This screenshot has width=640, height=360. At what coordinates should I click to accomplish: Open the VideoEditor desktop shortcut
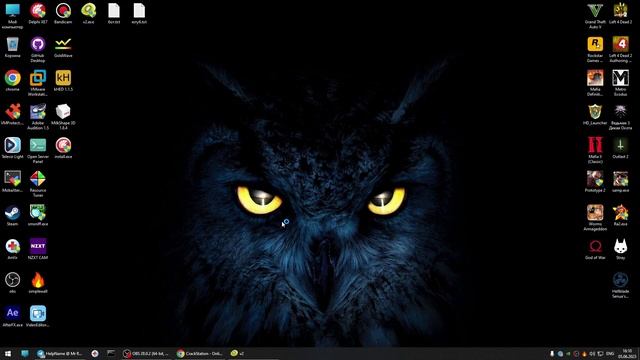tap(38, 316)
